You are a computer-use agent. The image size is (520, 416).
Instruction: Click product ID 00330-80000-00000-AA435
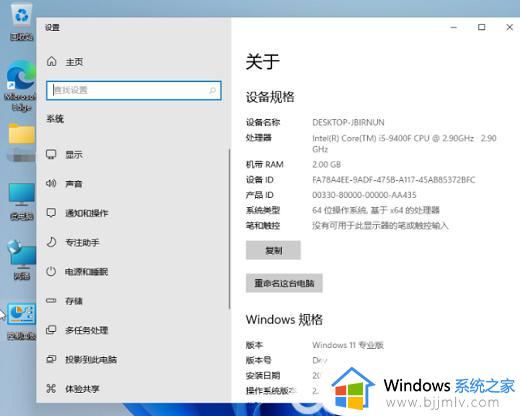pos(364,195)
